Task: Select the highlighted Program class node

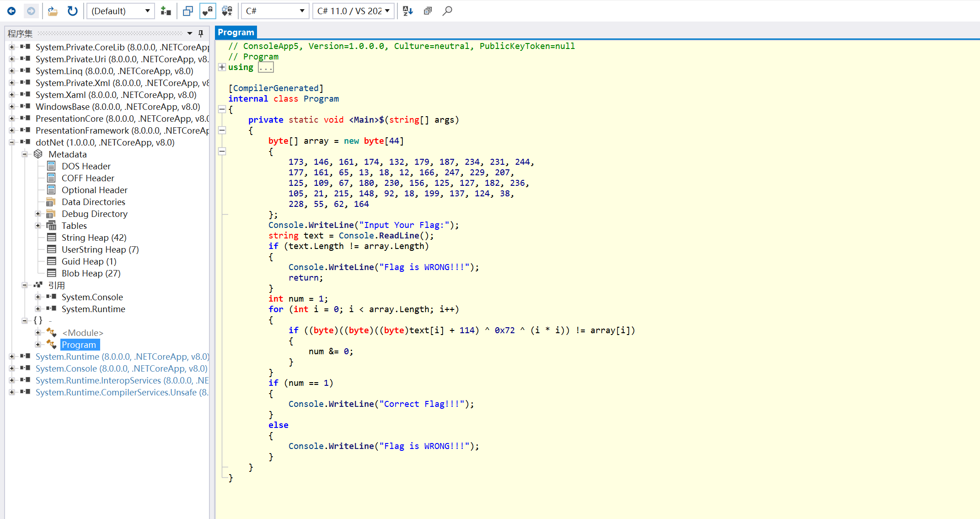Action: (x=79, y=345)
